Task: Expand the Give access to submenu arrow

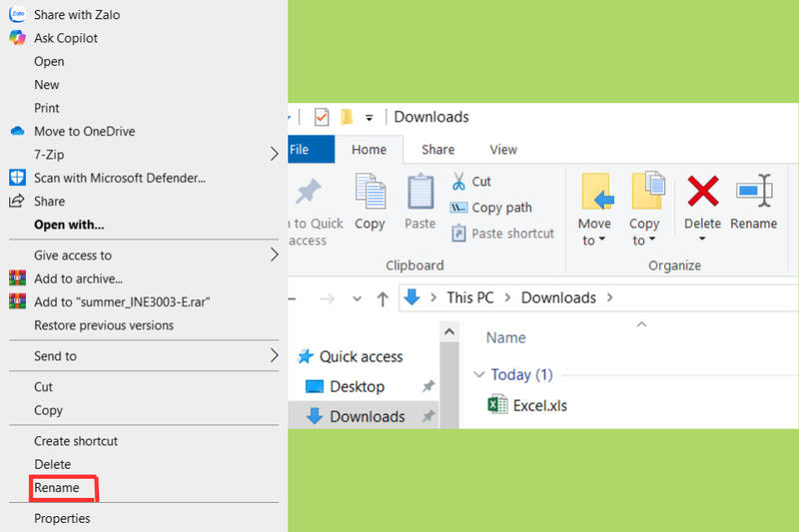Action: pos(274,255)
